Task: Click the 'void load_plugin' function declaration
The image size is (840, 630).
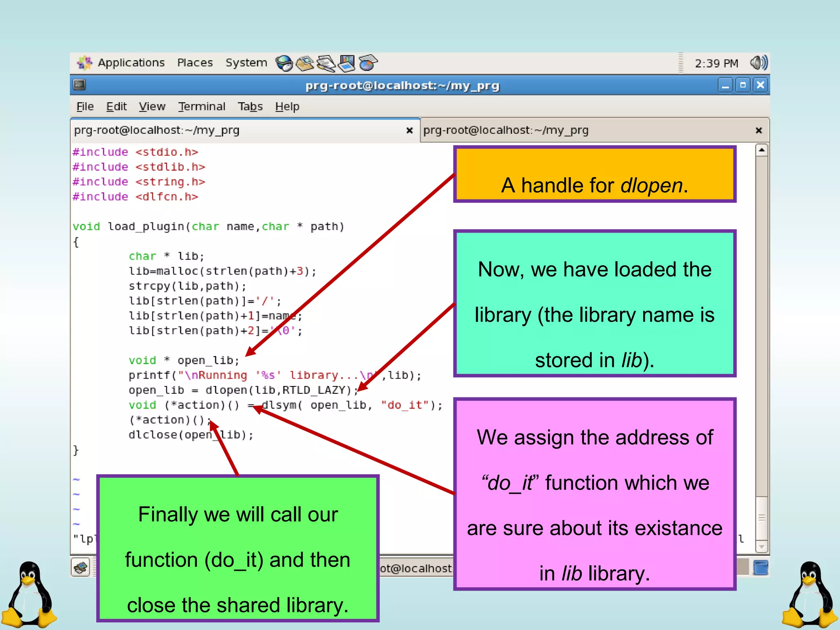Action: (x=208, y=226)
